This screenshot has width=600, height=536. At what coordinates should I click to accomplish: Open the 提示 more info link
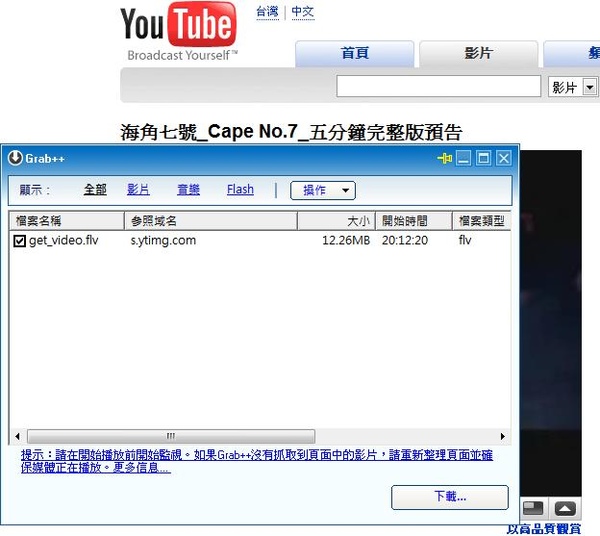coord(257,461)
